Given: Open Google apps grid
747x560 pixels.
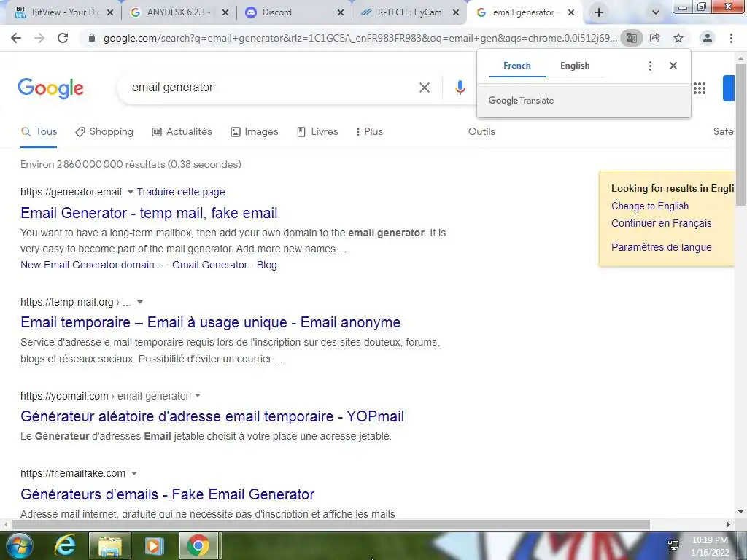Looking at the screenshot, I should tap(700, 88).
